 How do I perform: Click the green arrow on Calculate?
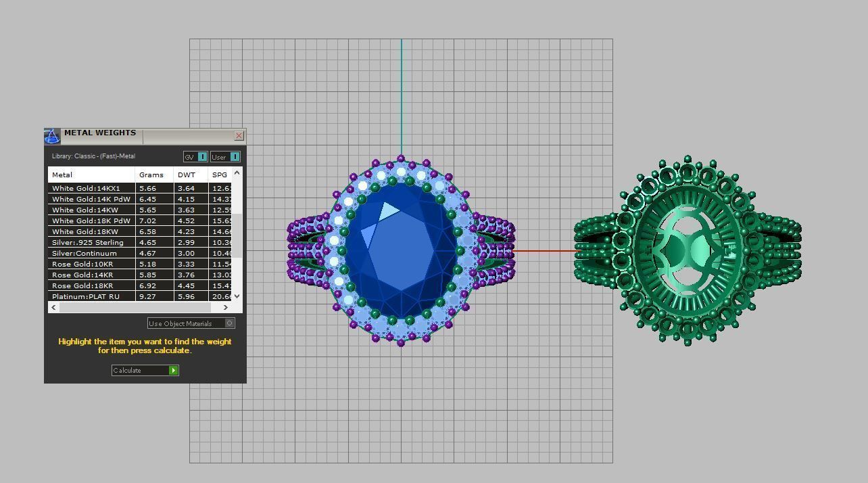tap(174, 370)
